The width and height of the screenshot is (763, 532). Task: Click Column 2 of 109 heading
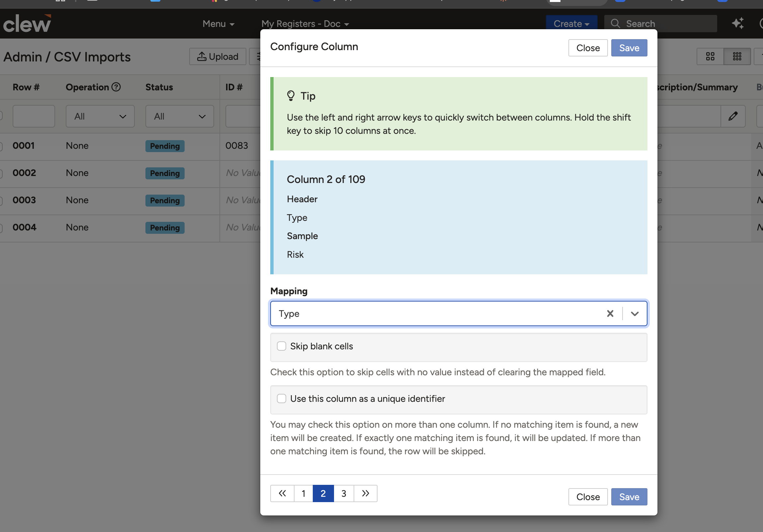[x=326, y=179]
